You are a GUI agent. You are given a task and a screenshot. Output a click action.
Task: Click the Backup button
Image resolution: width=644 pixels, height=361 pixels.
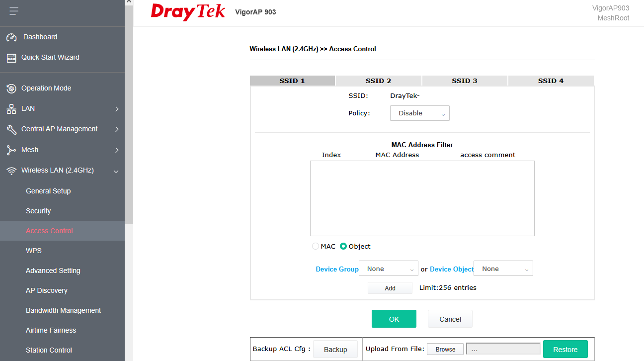[335, 350]
